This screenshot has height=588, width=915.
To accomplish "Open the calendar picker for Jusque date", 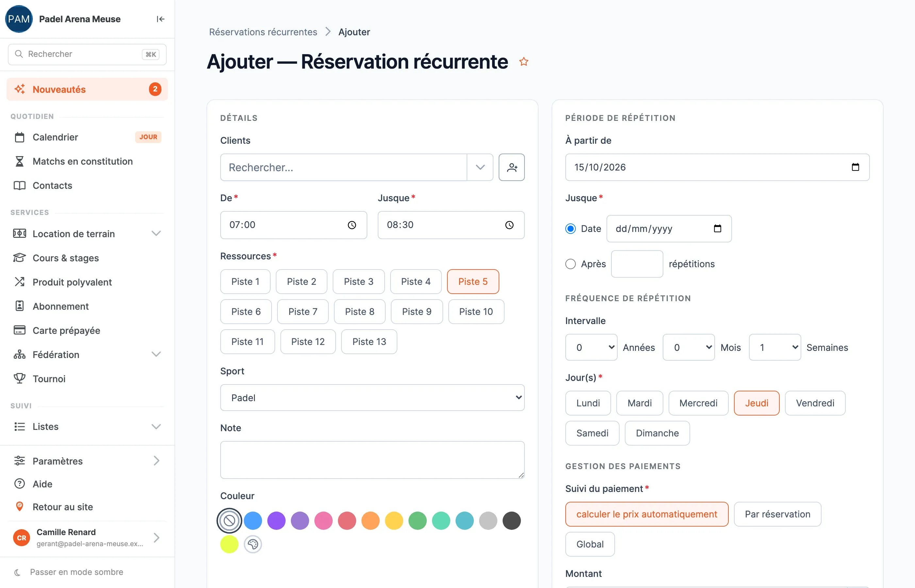I will tap(717, 228).
